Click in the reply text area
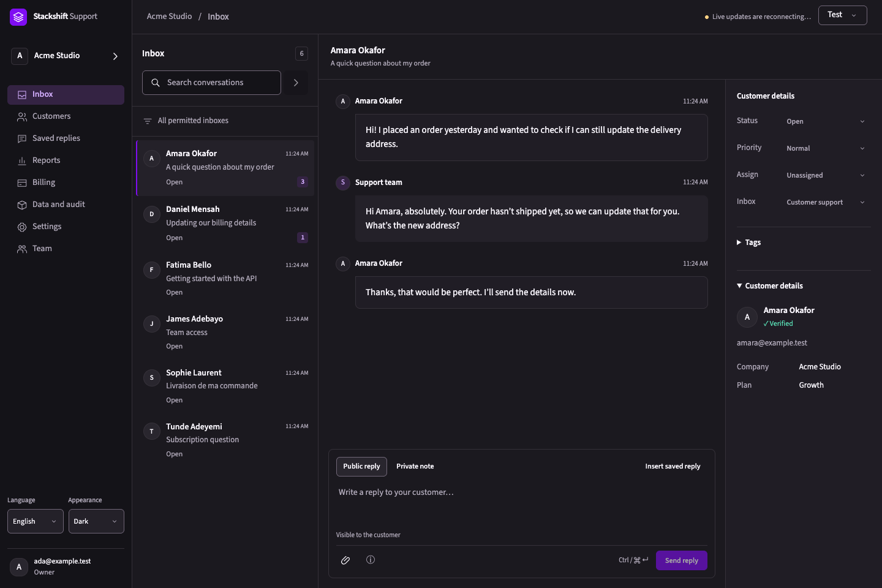The height and width of the screenshot is (588, 882). 521,505
